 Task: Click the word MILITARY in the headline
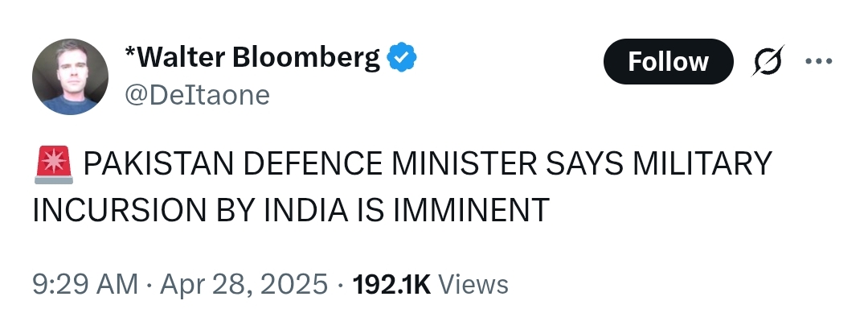pos(702,164)
